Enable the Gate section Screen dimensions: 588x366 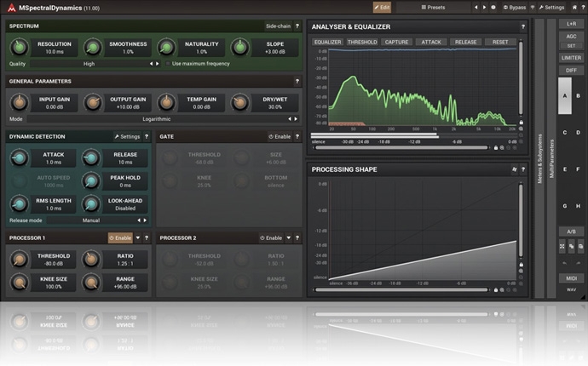coord(280,136)
